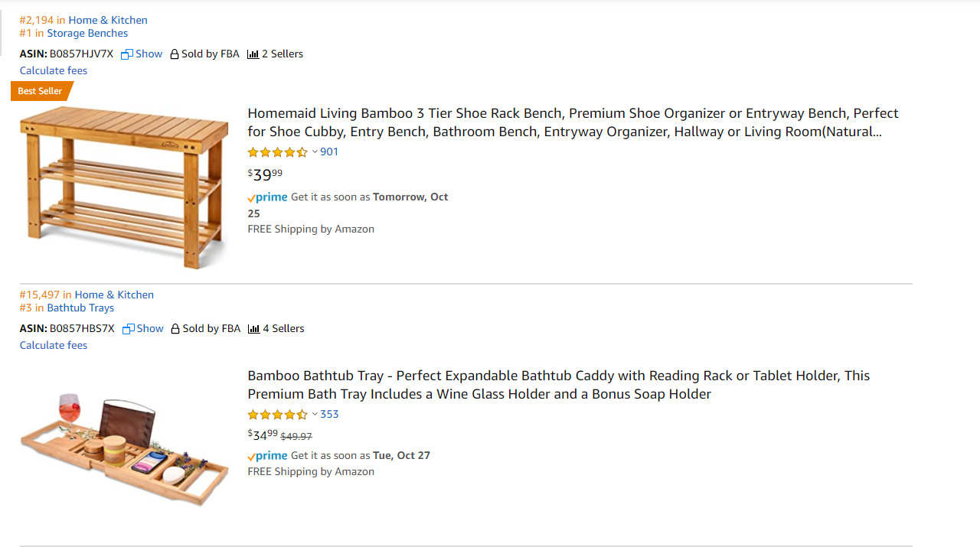Click the bar chart icon next to 2 Sellers
This screenshot has height=547, width=980.
pos(253,54)
